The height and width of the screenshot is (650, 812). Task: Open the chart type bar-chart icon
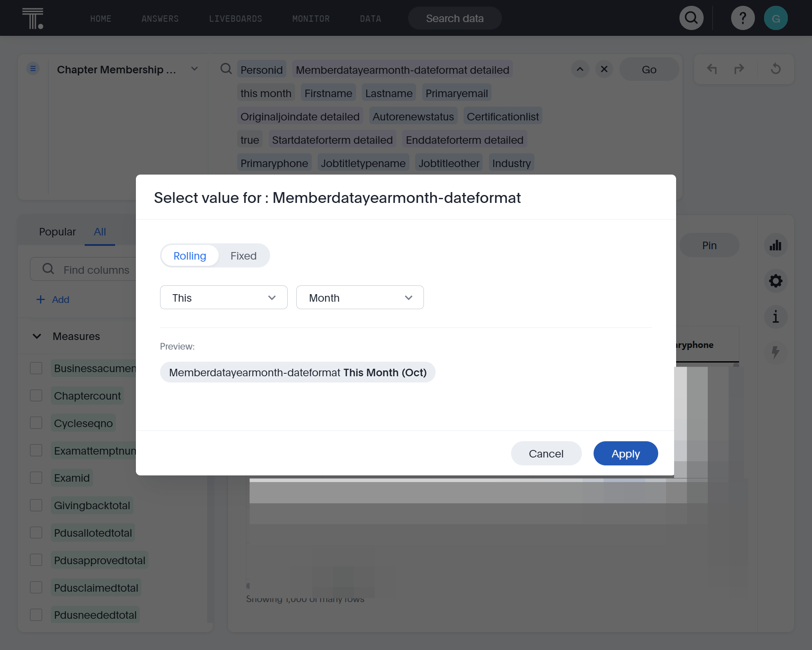click(x=775, y=245)
